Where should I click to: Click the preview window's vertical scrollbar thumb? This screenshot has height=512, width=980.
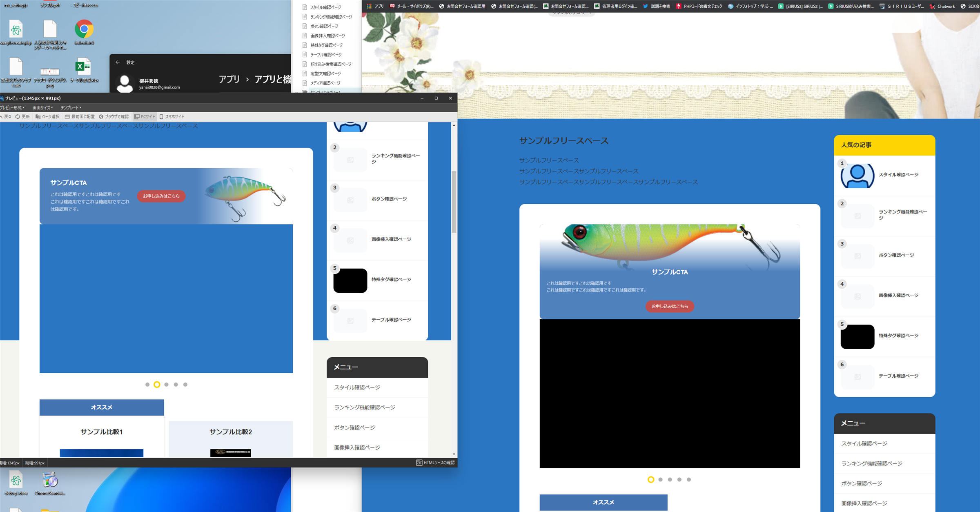(454, 202)
